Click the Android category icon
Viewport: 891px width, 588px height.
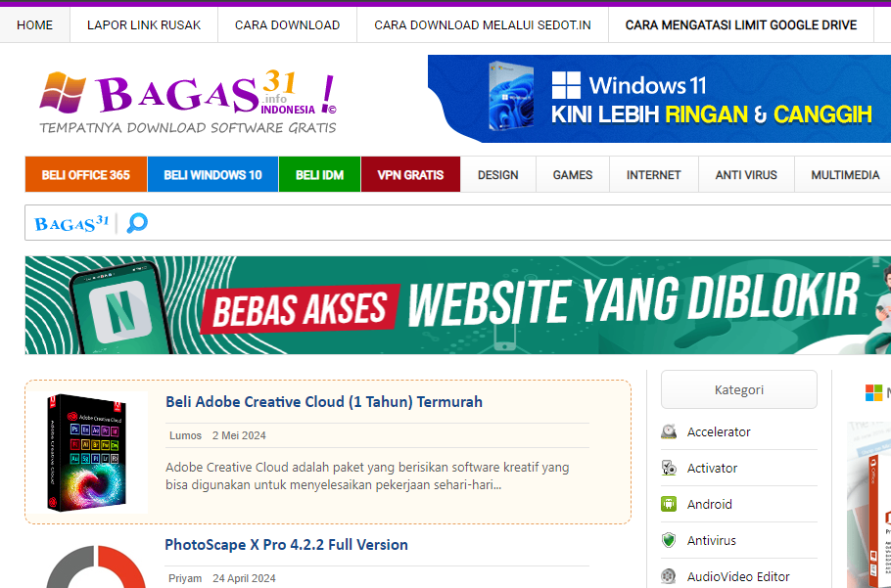click(669, 504)
